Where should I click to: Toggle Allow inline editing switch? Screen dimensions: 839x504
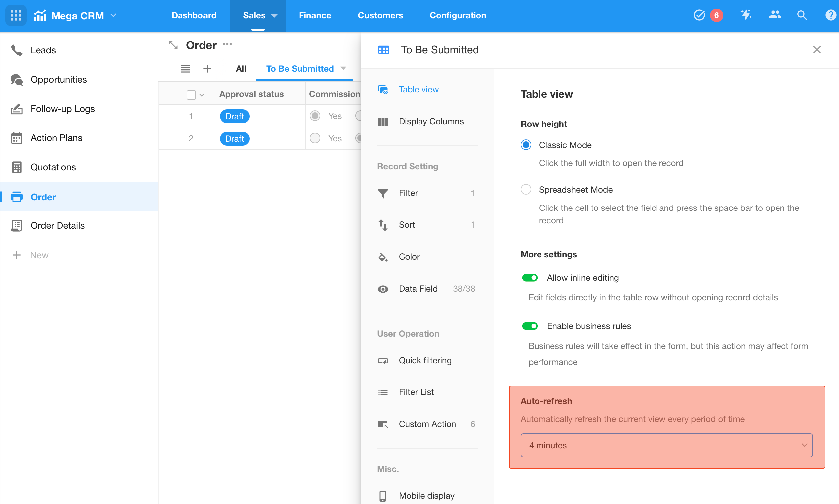(530, 277)
